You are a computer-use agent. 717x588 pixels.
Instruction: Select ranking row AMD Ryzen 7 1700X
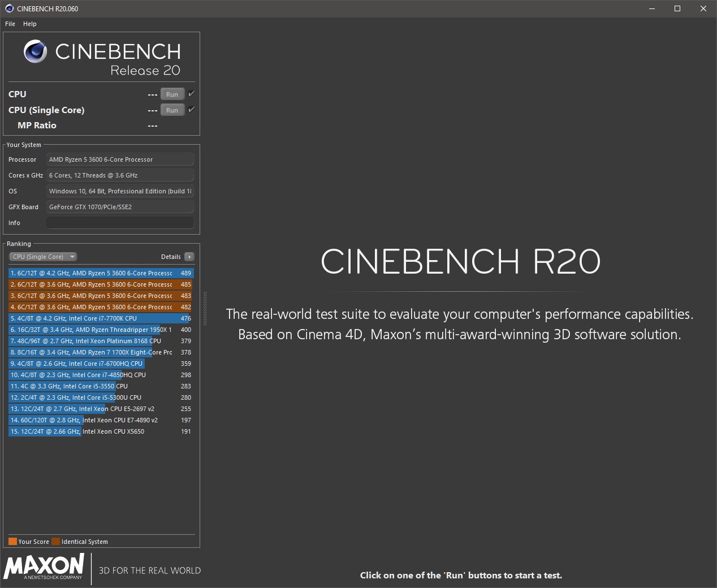pyautogui.click(x=101, y=352)
